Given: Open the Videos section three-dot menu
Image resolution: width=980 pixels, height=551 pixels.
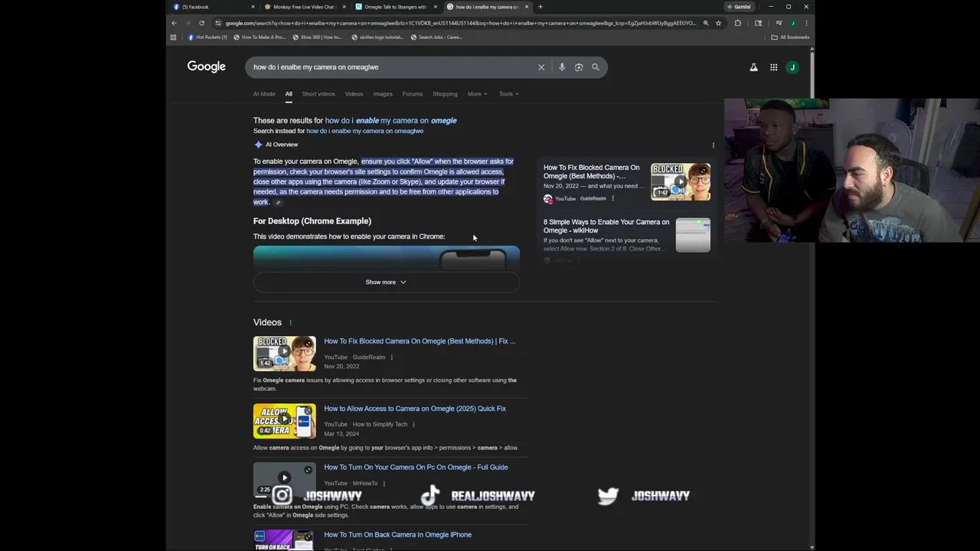Looking at the screenshot, I should pyautogui.click(x=290, y=323).
